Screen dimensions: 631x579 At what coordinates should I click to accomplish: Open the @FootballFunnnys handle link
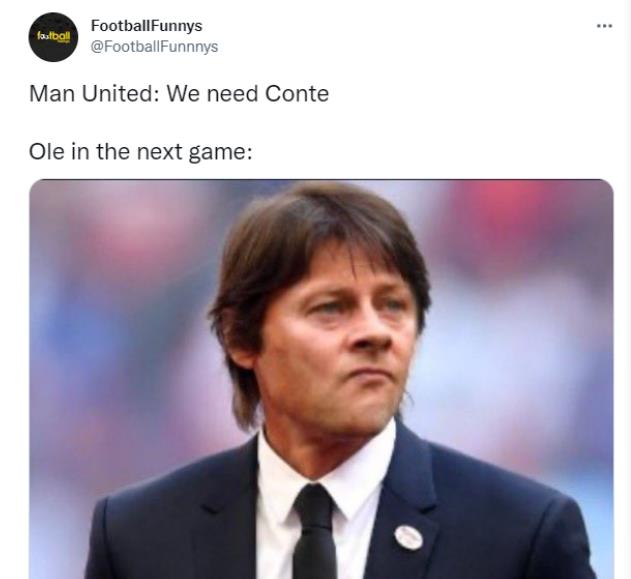(x=154, y=47)
